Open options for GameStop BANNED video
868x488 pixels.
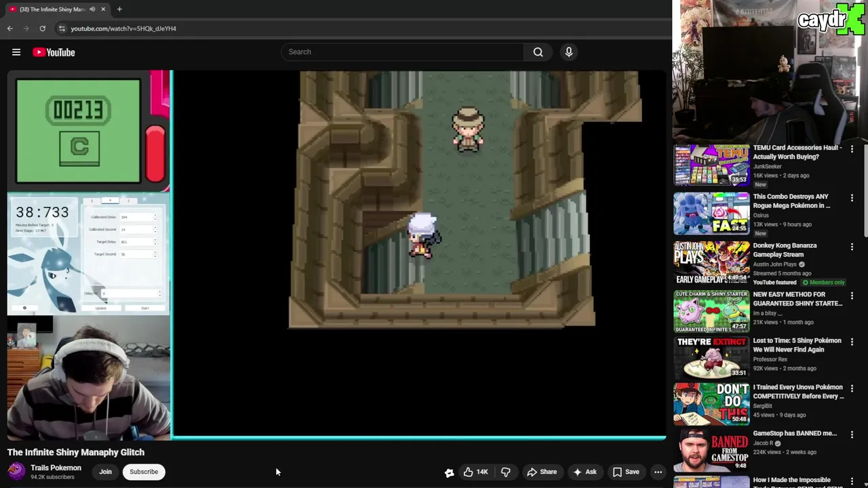coord(852,435)
